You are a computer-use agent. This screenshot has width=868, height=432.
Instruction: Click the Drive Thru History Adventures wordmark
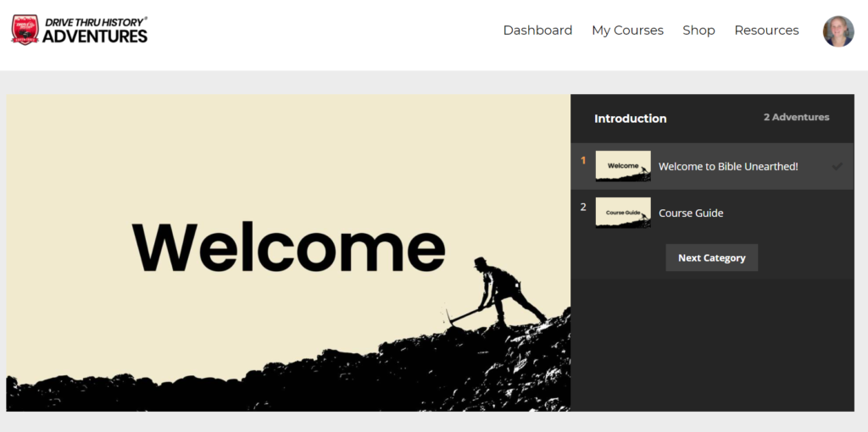(x=95, y=30)
